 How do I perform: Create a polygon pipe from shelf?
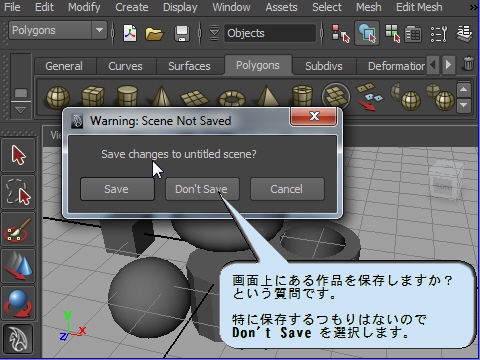(302, 96)
